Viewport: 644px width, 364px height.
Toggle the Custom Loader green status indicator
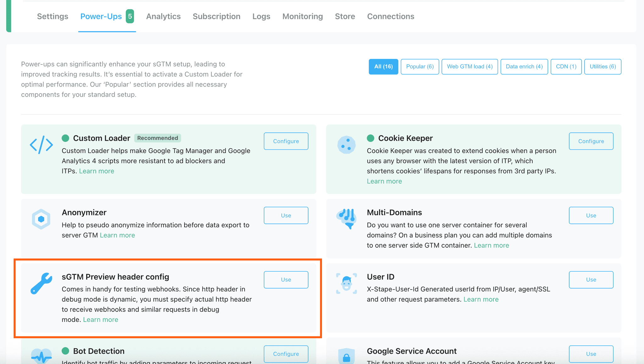click(x=65, y=138)
